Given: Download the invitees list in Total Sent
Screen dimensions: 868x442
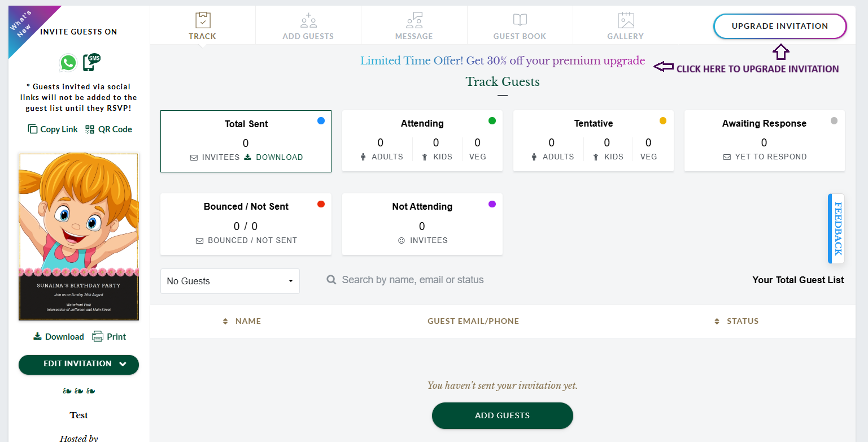Looking at the screenshot, I should [274, 157].
